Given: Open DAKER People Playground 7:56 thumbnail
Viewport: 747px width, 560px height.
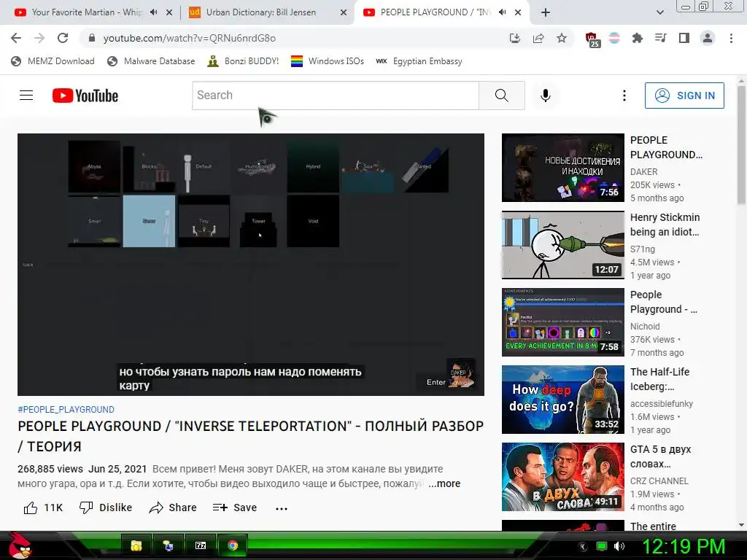Looking at the screenshot, I should pos(562,168).
